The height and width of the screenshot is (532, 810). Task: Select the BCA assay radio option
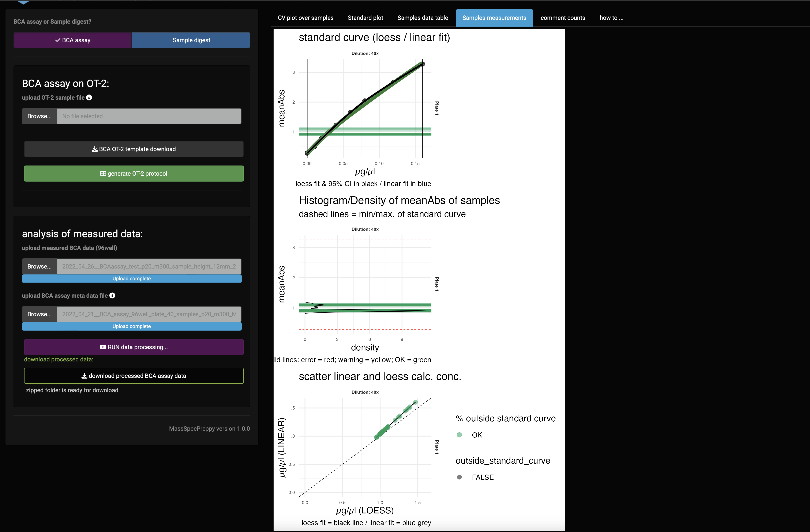coord(73,40)
